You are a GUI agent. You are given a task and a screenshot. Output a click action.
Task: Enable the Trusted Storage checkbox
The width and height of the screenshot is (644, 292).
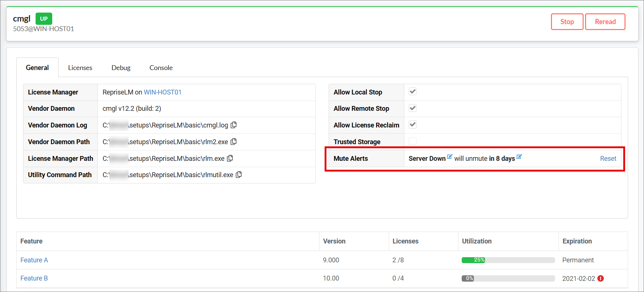(x=412, y=141)
